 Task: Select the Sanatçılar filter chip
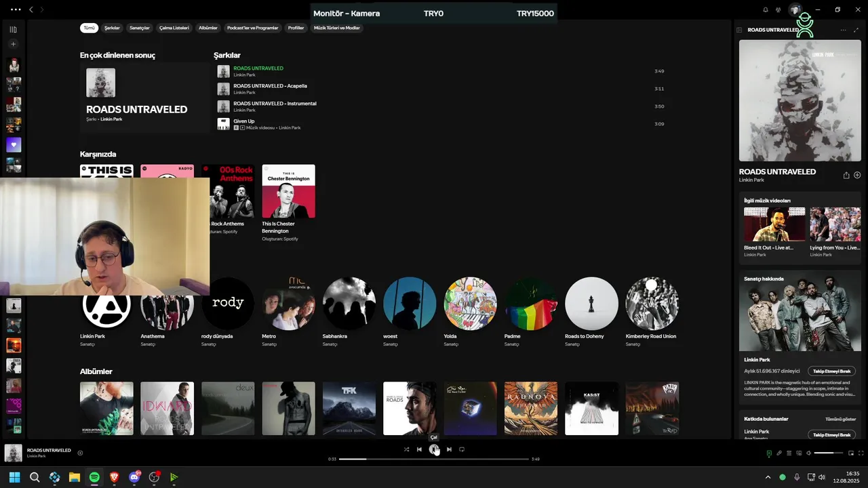click(x=140, y=28)
